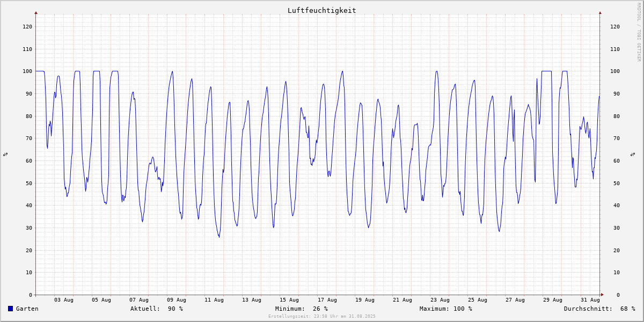Screen dimensions: 644x322
Task: Click the Durchschnitt 68 % statistic
Action: pyautogui.click(x=599, y=309)
